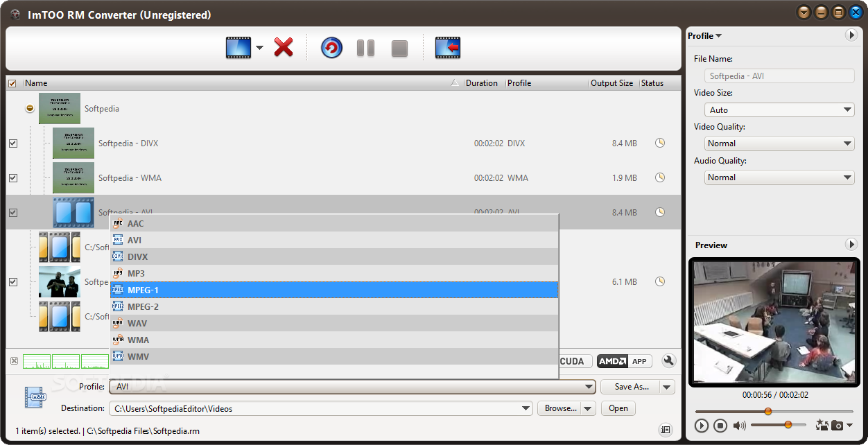
Task: Open the log list icon in status bar
Action: coord(666,430)
